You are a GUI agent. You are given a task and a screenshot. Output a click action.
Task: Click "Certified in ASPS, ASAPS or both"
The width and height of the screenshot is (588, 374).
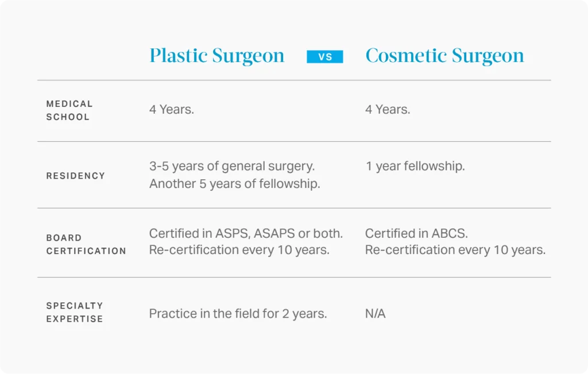click(x=246, y=234)
